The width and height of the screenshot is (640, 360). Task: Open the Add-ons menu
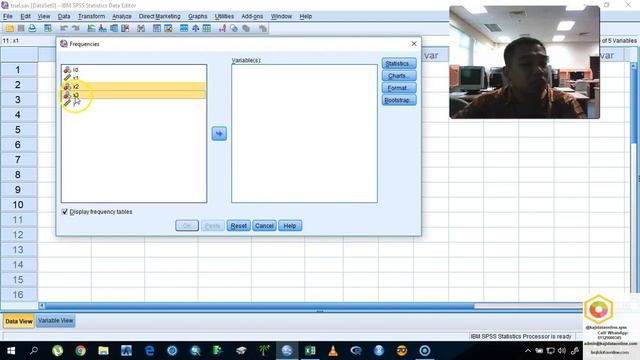click(252, 16)
